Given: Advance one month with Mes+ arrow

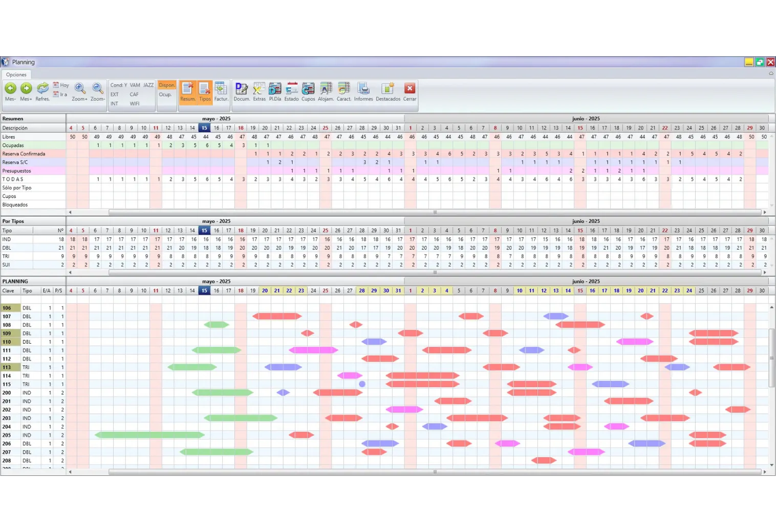Looking at the screenshot, I should (26, 91).
